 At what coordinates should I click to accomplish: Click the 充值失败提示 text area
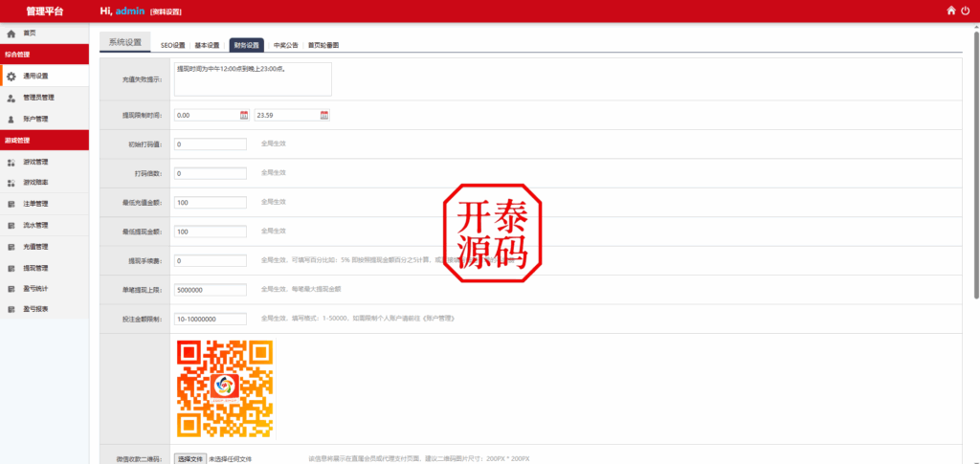click(x=253, y=79)
